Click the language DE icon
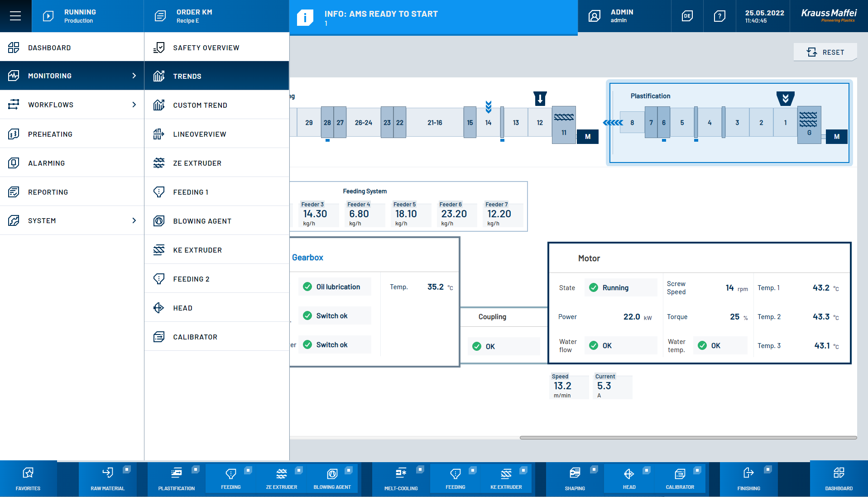868x497 pixels. pyautogui.click(x=687, y=16)
